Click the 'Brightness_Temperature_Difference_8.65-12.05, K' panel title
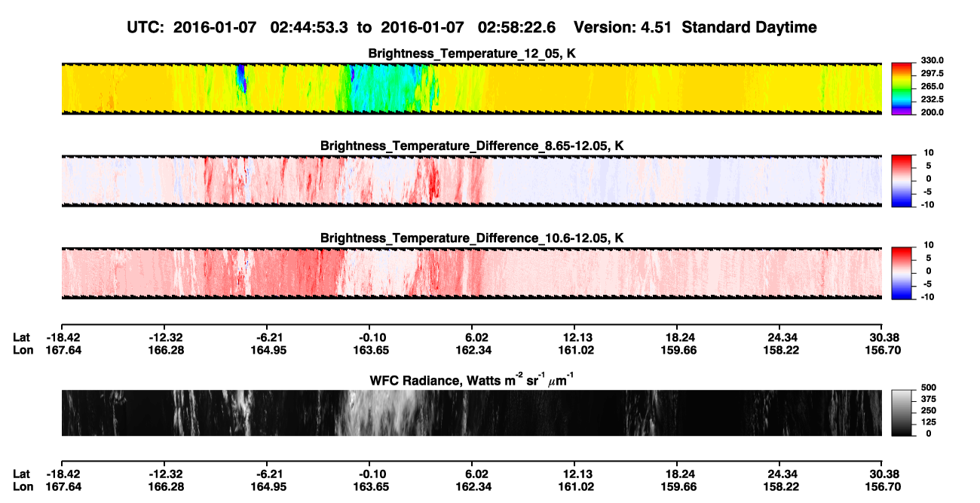 [x=472, y=146]
